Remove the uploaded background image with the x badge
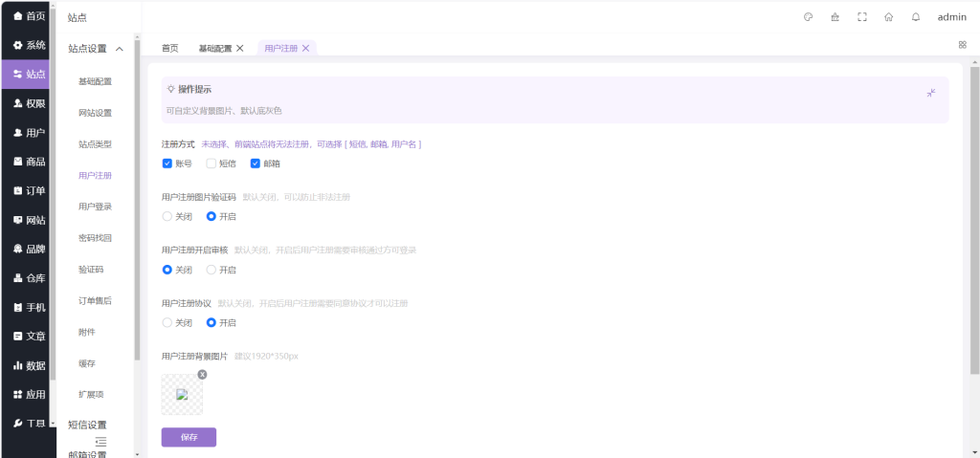The image size is (980, 458). (202, 374)
